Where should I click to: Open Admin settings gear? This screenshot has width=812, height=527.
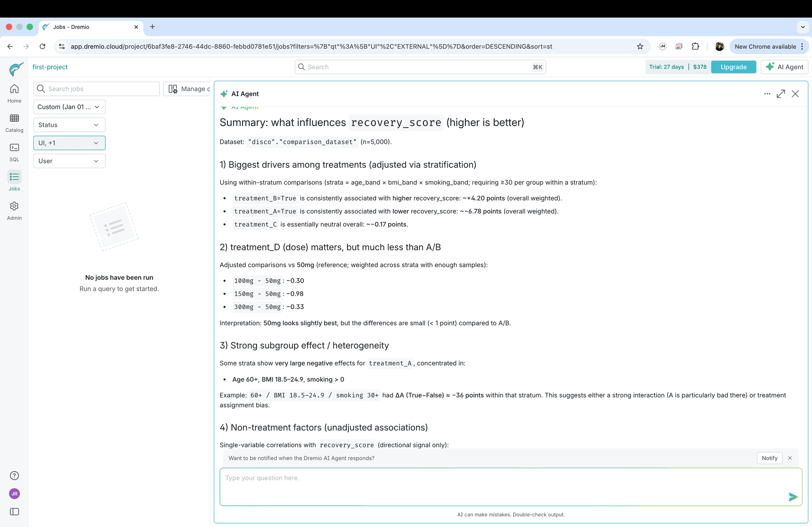(14, 210)
